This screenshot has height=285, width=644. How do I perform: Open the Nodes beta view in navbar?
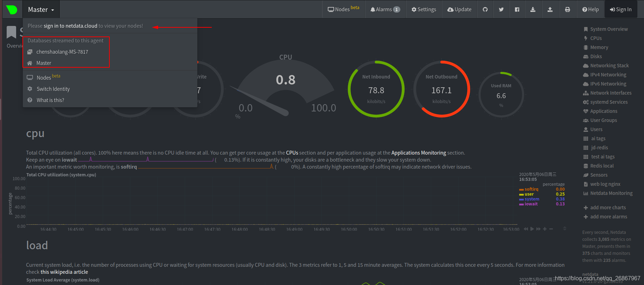coord(344,9)
